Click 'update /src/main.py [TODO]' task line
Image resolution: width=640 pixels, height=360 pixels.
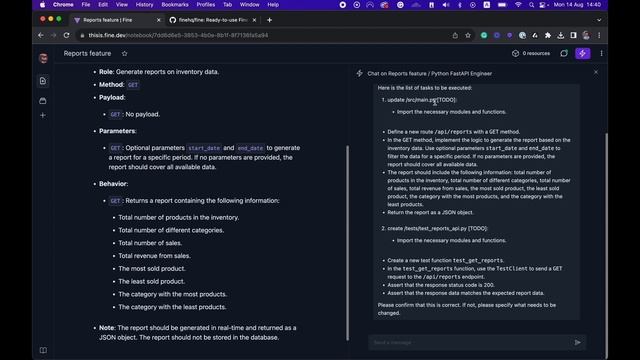click(422, 100)
